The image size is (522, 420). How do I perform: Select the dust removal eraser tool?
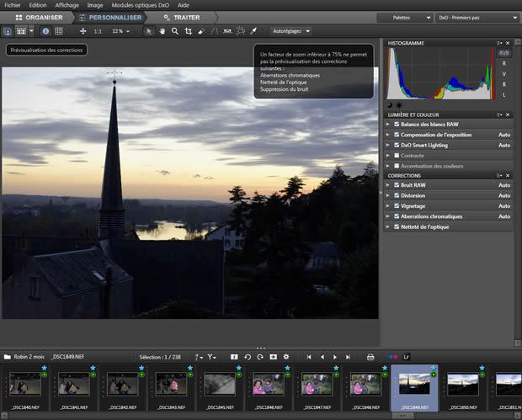[x=200, y=31]
